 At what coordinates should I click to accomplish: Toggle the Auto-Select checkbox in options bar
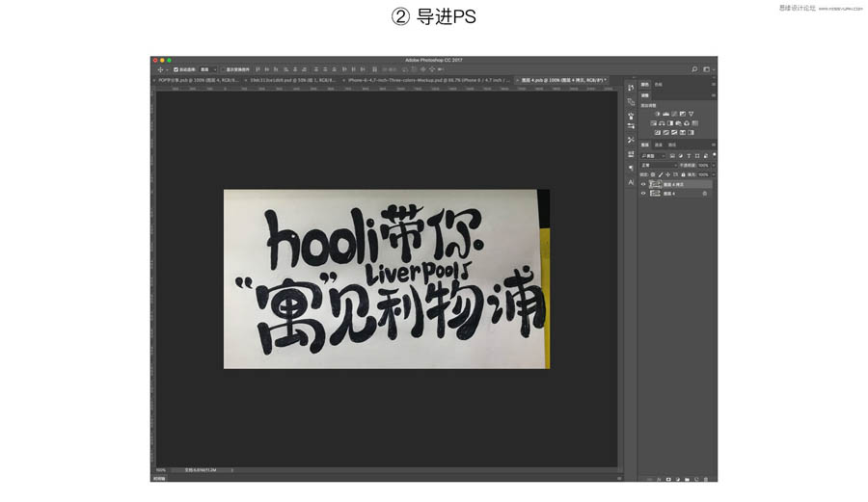click(176, 69)
